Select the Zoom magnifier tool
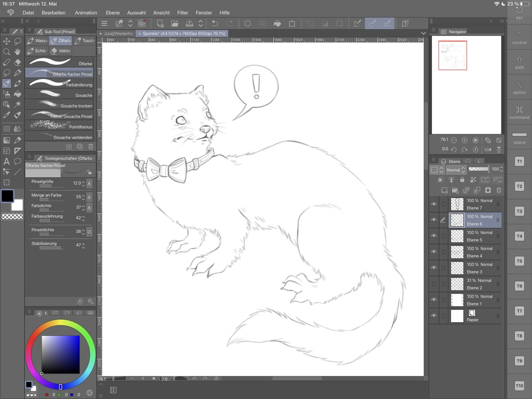532x399 pixels. (7, 52)
